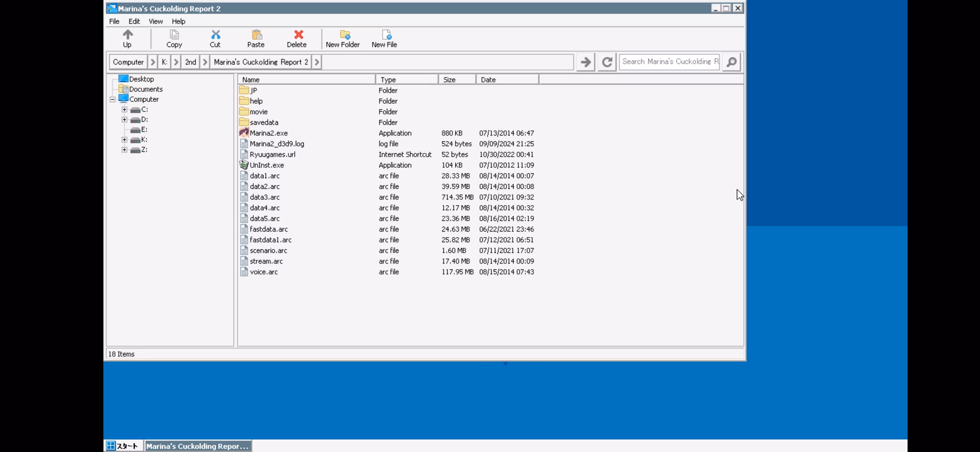Select the Marina2.exe file
Screen dimensions: 980x452
[268, 133]
